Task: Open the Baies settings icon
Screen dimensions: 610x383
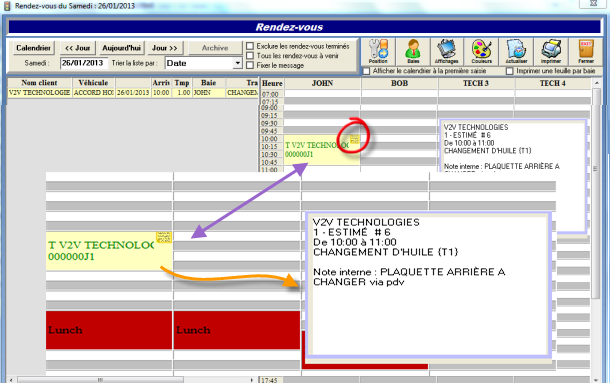Action: [x=413, y=51]
